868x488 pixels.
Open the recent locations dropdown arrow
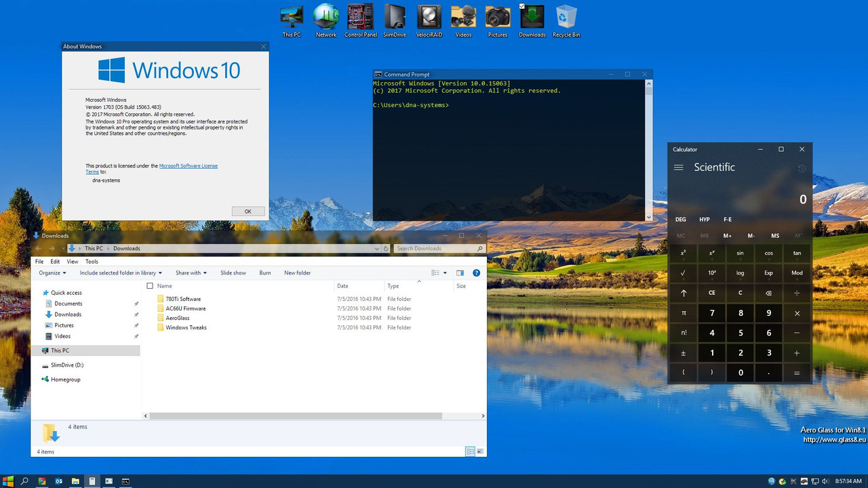coord(62,249)
